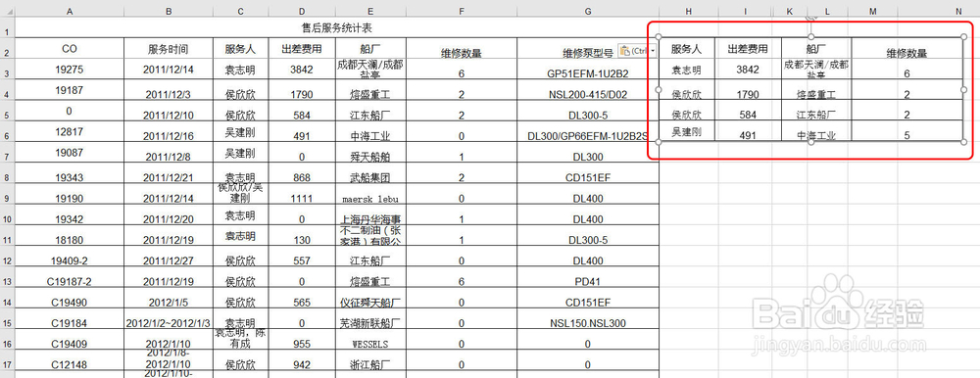Click the shipyard cell 浙江船厂
The width and height of the screenshot is (980, 378).
point(370,360)
